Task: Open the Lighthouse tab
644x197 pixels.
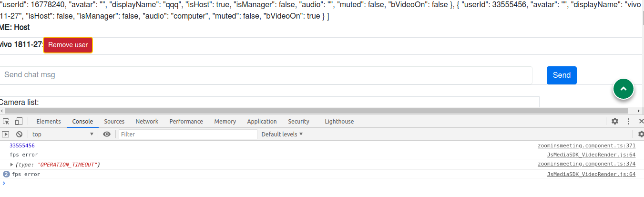Action: (339, 122)
